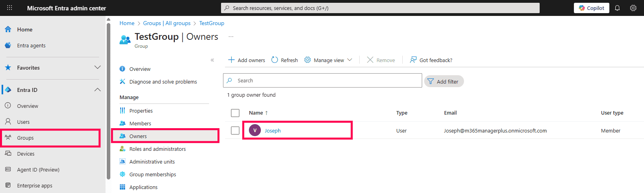644x193 pixels.
Task: Click the Roles and administrators icon
Action: pos(122,149)
